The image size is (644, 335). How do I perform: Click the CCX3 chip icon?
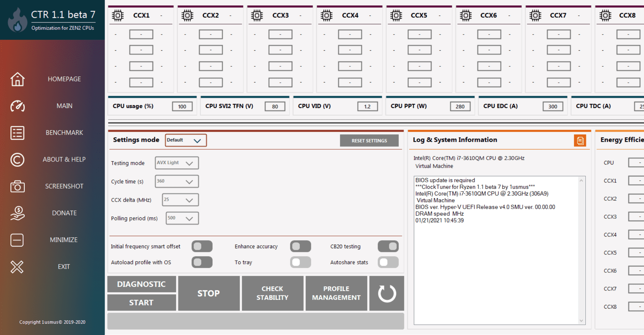(257, 15)
